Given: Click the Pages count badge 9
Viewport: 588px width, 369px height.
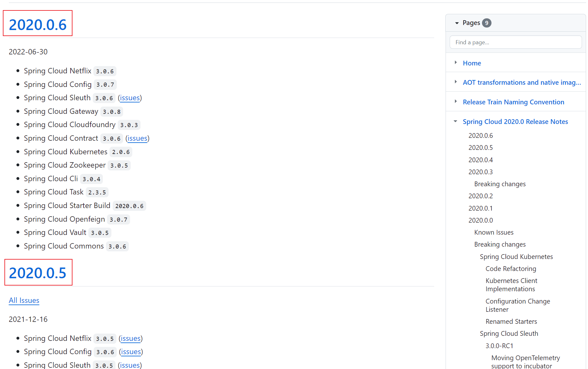Looking at the screenshot, I should (486, 23).
